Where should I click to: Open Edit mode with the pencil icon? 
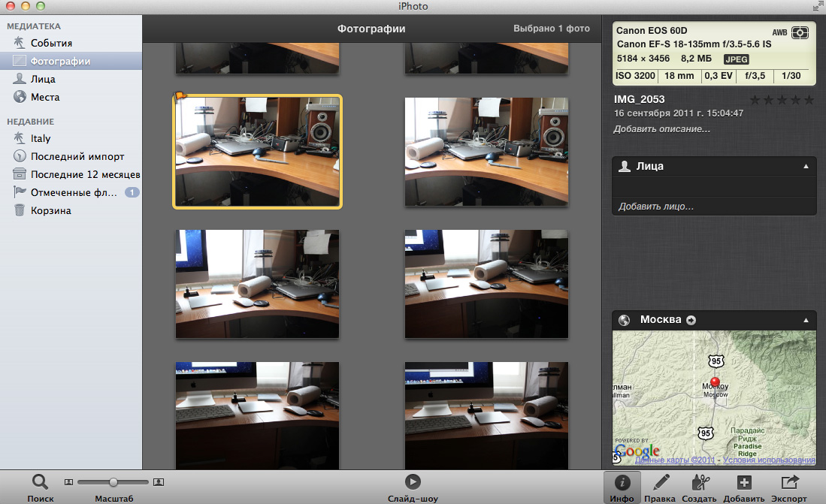pyautogui.click(x=661, y=483)
